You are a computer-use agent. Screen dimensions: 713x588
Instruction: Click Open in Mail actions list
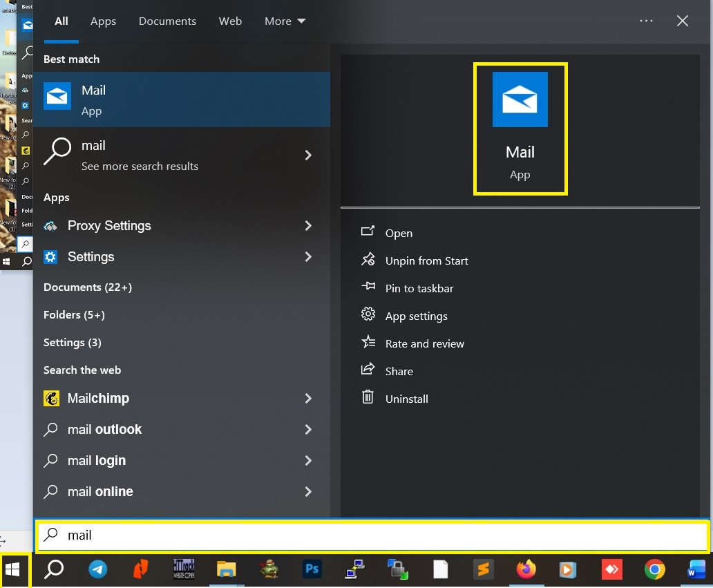pyautogui.click(x=399, y=234)
